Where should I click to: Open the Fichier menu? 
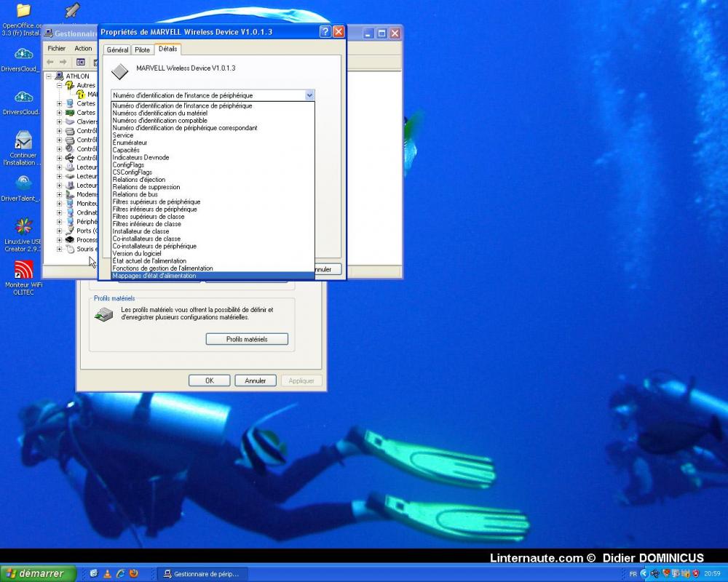(56, 48)
